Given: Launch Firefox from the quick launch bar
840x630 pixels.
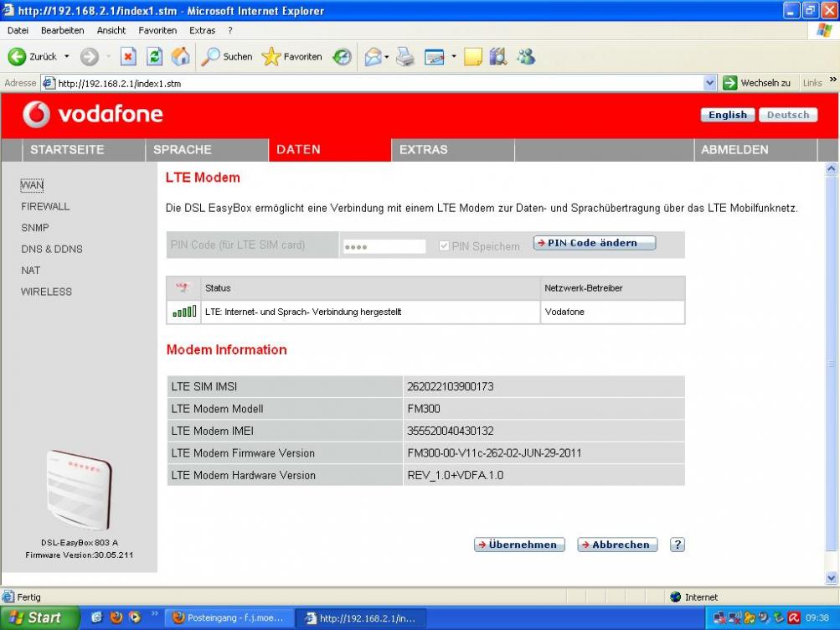Looking at the screenshot, I should click(116, 617).
